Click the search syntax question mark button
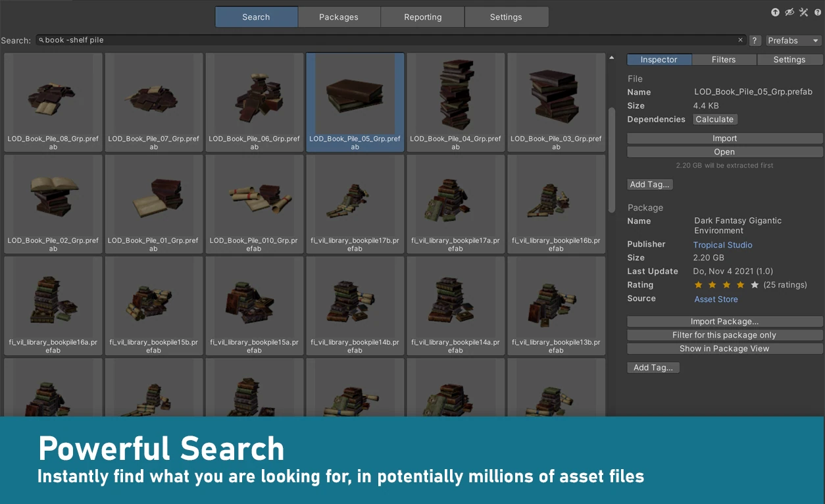Image resolution: width=825 pixels, height=504 pixels. [x=755, y=41]
